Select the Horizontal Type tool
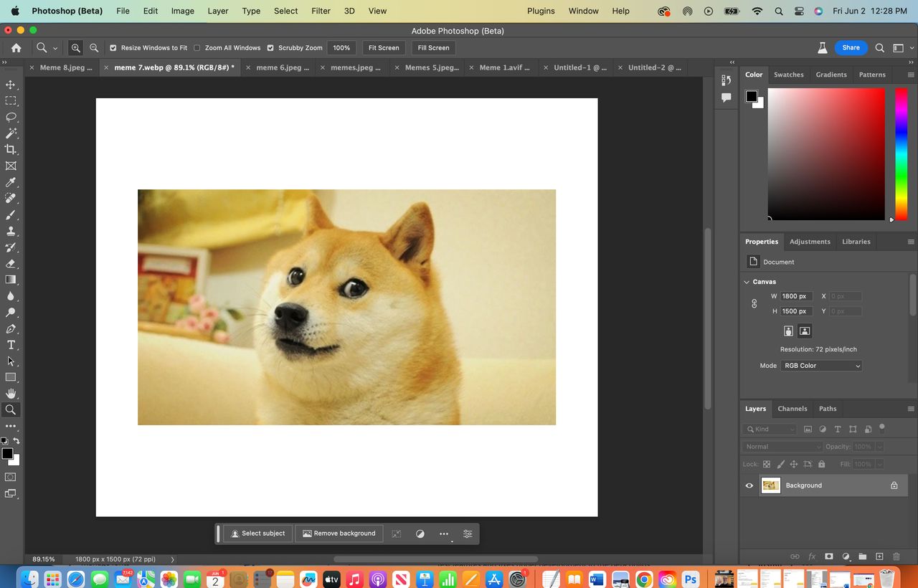 point(11,345)
